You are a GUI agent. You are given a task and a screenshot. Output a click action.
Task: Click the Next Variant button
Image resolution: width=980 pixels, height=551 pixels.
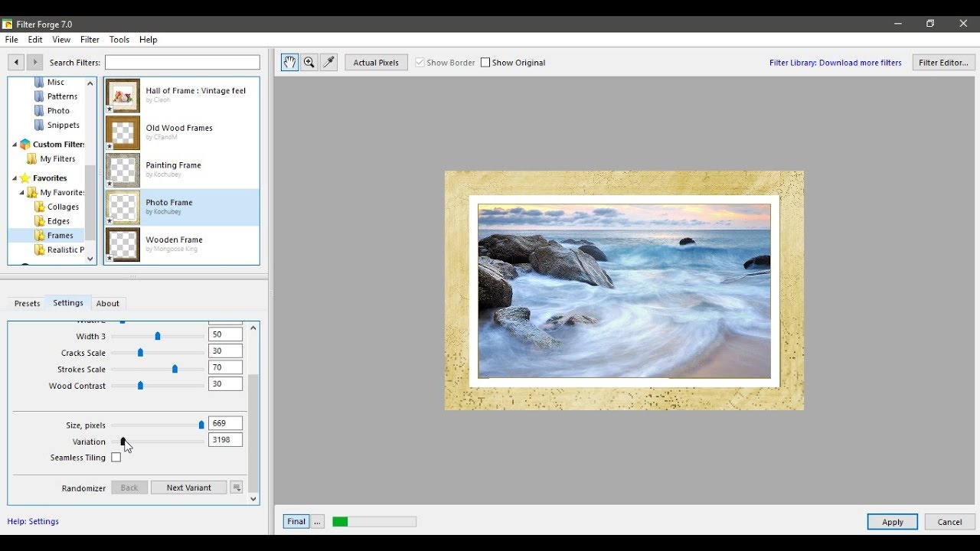(189, 487)
